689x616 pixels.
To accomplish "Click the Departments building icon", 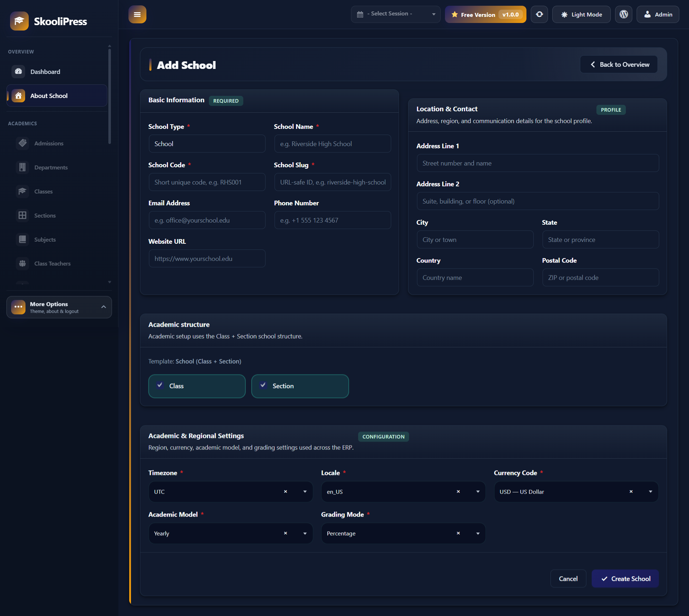I will pyautogui.click(x=22, y=167).
